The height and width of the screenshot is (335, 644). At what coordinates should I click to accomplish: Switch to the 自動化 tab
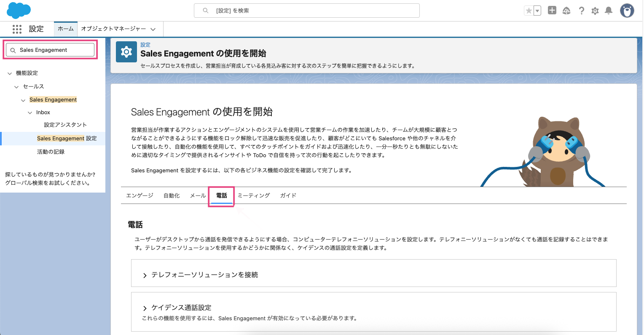tap(172, 196)
